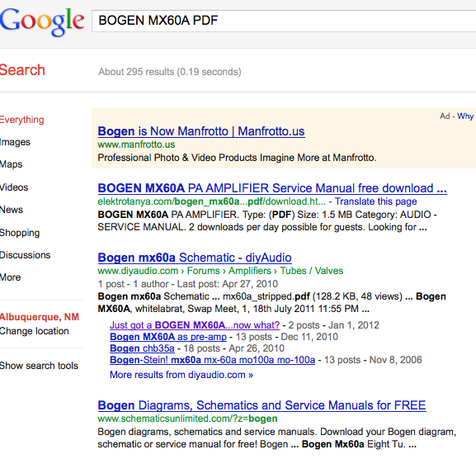The image size is (476, 459).
Task: Show search tools in sidebar
Action: [x=39, y=366]
